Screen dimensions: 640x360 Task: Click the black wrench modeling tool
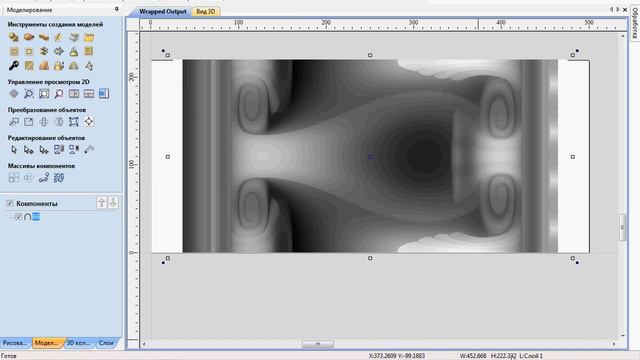13,66
